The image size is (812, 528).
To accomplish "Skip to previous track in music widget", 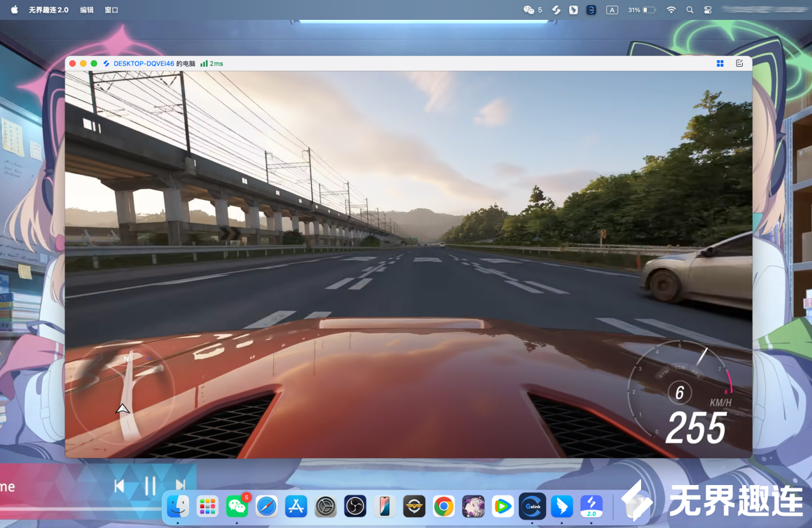I will 119,486.
